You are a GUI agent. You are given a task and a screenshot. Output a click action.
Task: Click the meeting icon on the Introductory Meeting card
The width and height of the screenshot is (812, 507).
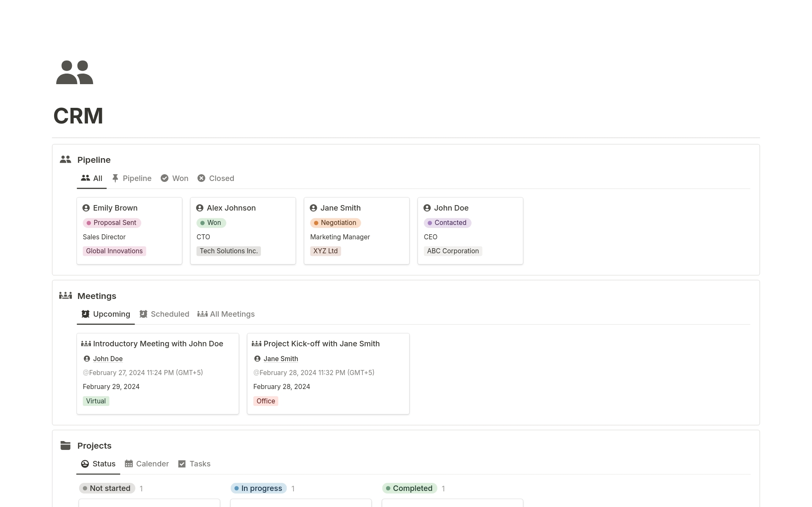coord(86,344)
